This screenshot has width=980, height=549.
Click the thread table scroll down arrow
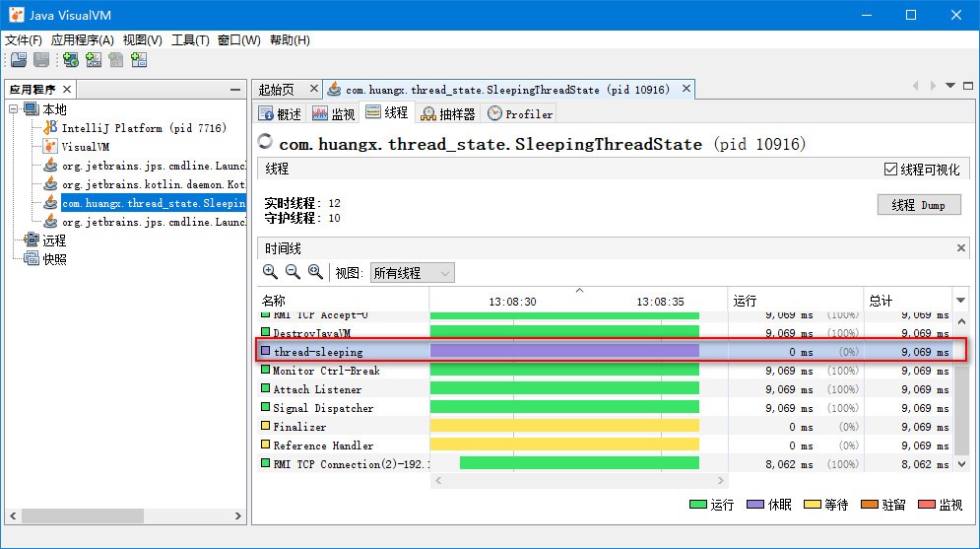click(962, 464)
